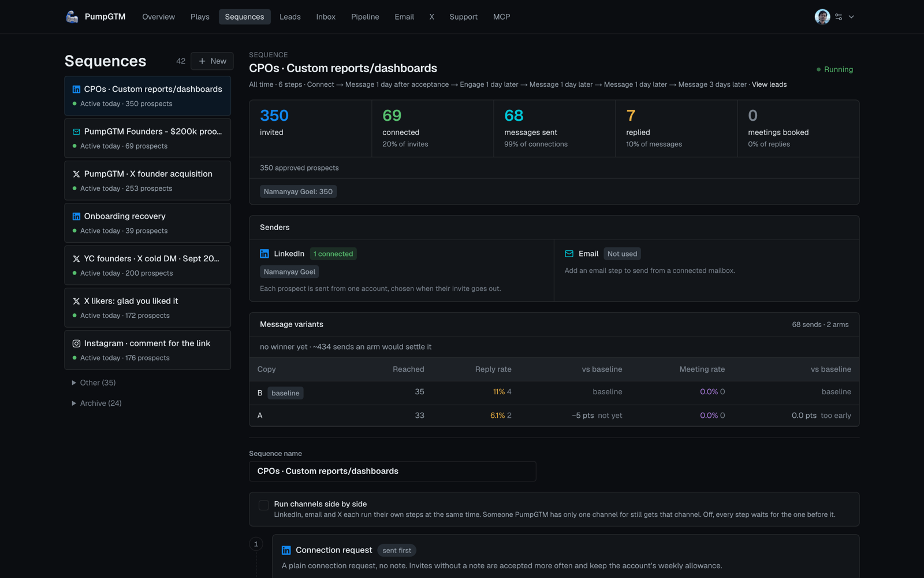Open the Inbox tab
This screenshot has height=578, width=924.
326,17
